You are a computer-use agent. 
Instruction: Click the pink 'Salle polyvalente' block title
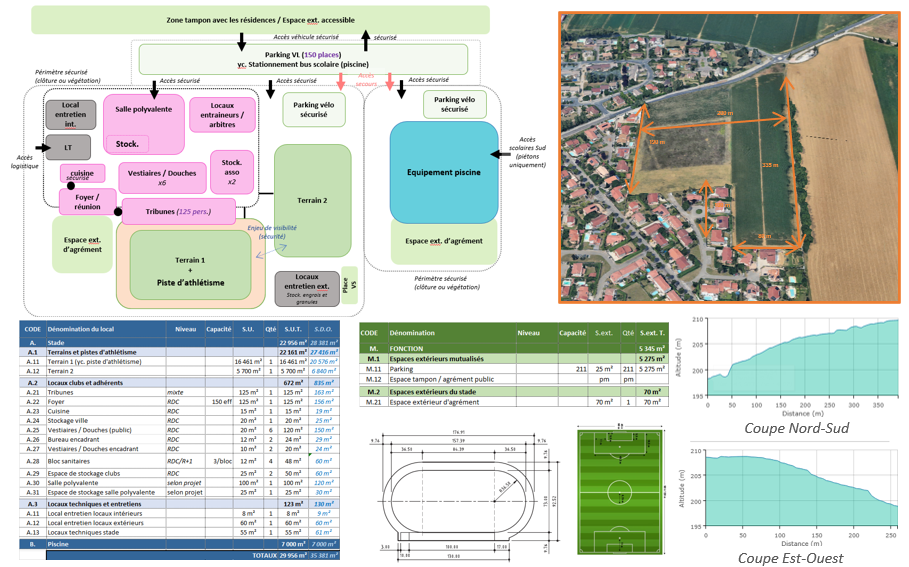click(143, 109)
